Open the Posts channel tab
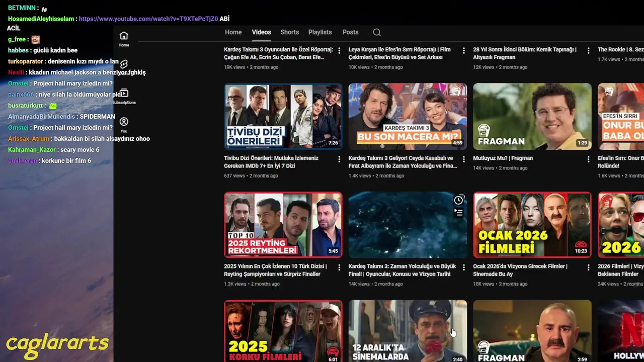 click(350, 32)
